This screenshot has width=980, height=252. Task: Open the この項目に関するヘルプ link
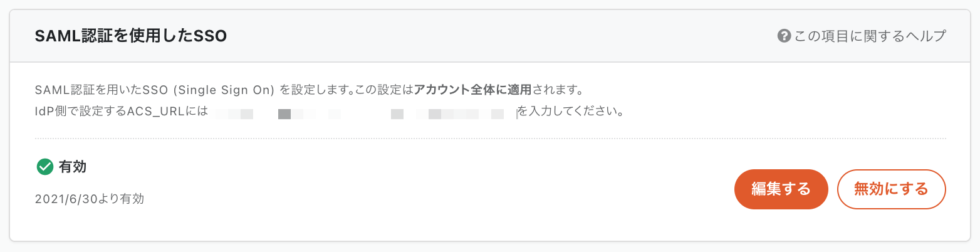tap(870, 36)
